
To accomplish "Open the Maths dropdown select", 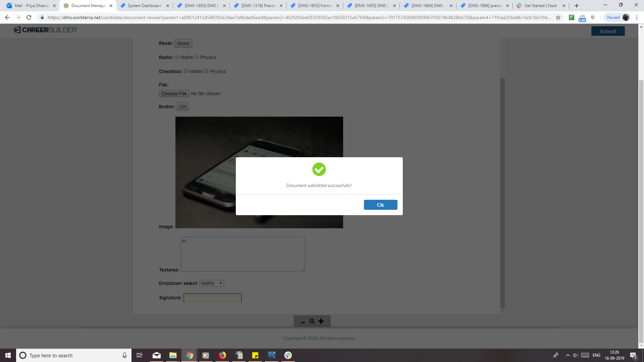I will click(x=212, y=283).
